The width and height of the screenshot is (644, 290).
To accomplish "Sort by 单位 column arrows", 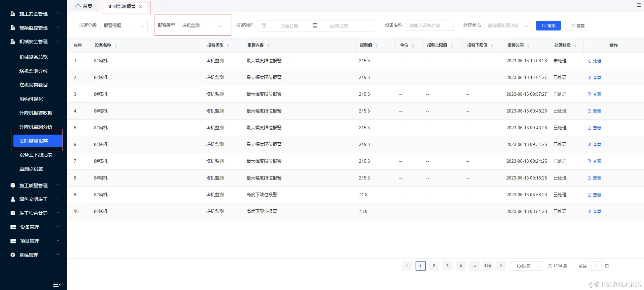I will [413, 46].
